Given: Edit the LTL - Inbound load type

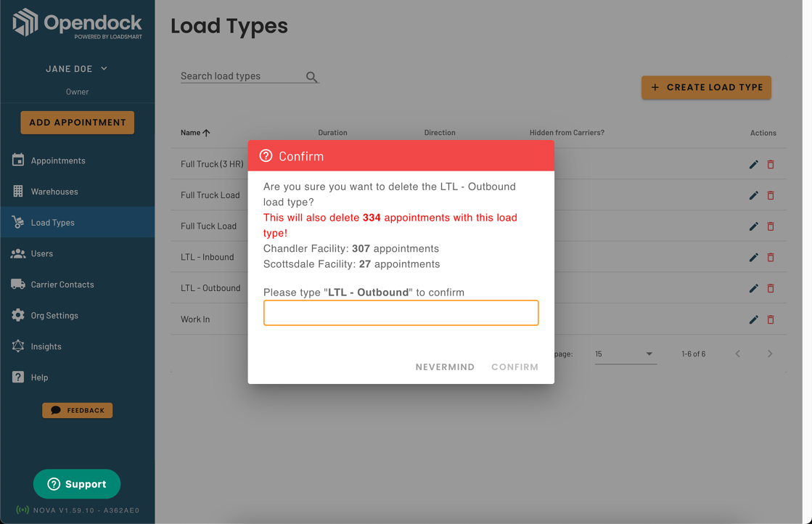Looking at the screenshot, I should 753,258.
